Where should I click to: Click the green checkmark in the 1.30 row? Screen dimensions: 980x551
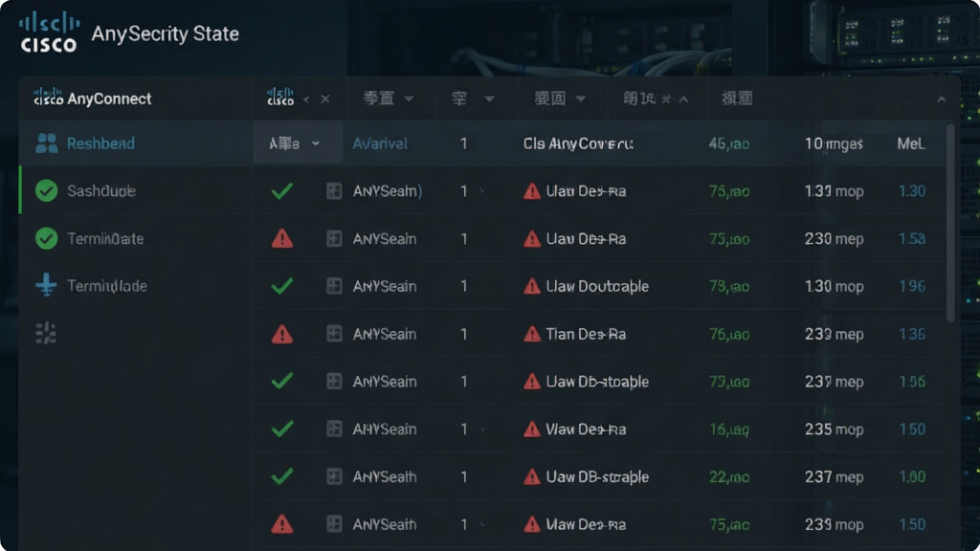click(x=282, y=190)
